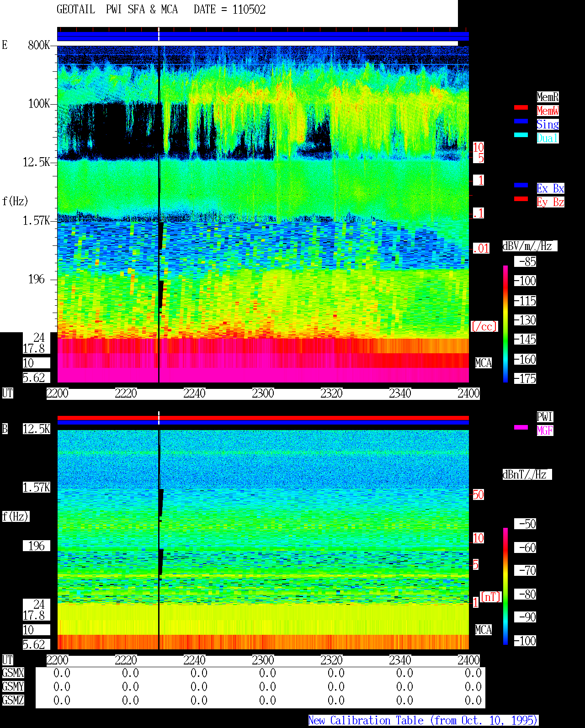Click the dBV/m/√Hz vertical color scale bar
The width and height of the screenshot is (585, 728).
tap(505, 324)
